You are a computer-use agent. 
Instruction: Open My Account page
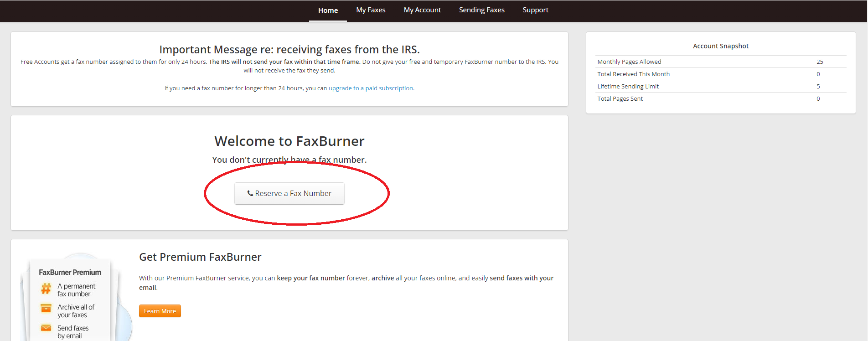[422, 10]
